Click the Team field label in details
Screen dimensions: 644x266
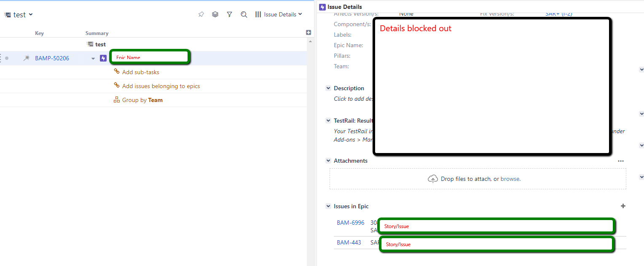click(x=341, y=66)
